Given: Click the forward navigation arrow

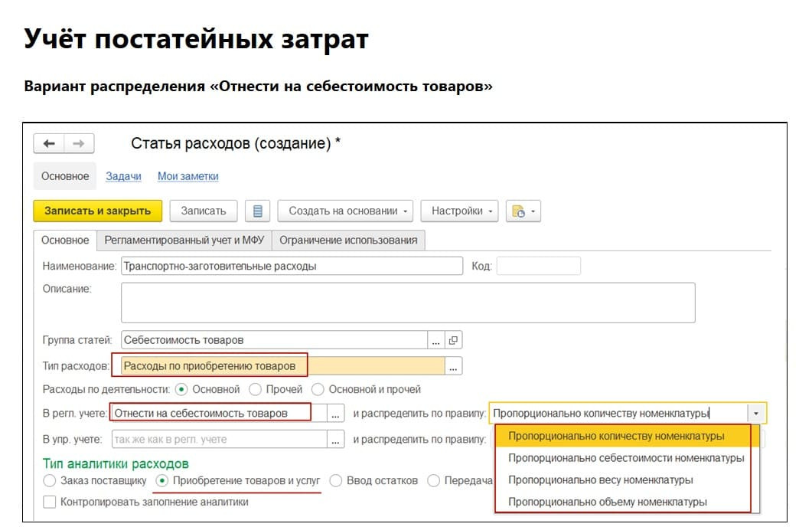Looking at the screenshot, I should tap(78, 144).
